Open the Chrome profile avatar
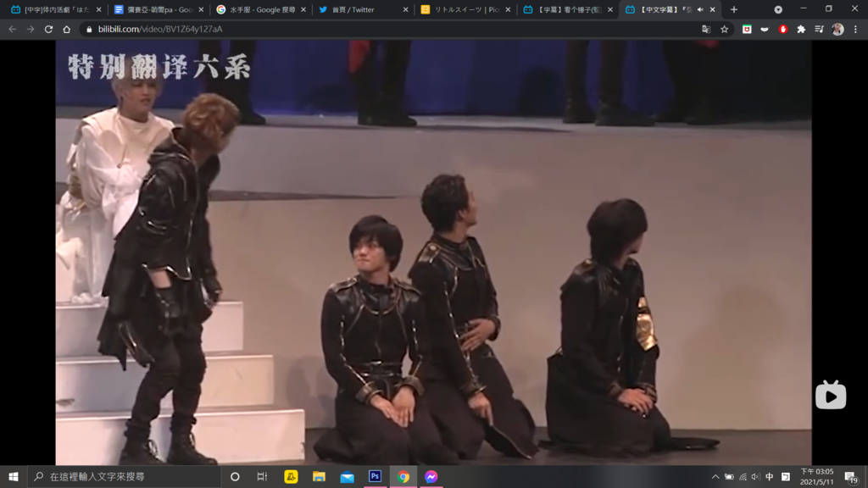This screenshot has height=488, width=868. coord(837,30)
